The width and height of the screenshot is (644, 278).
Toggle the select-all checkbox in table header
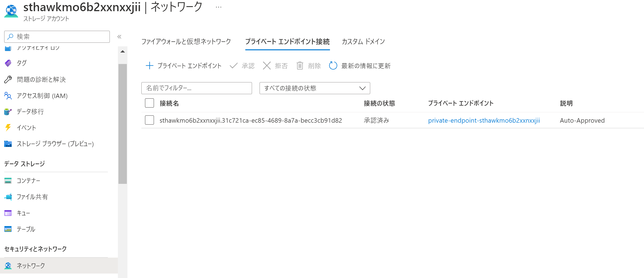click(x=149, y=103)
